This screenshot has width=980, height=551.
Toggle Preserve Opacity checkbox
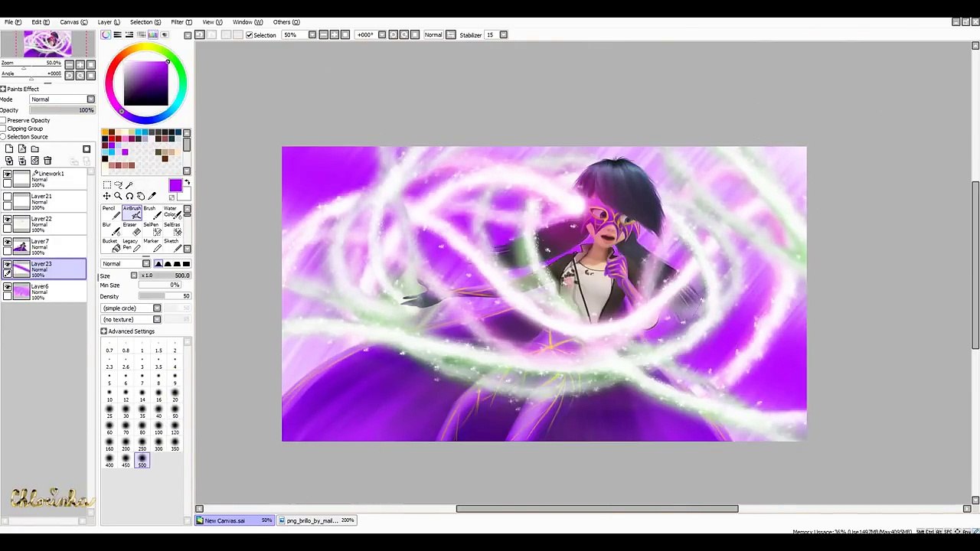click(x=3, y=120)
